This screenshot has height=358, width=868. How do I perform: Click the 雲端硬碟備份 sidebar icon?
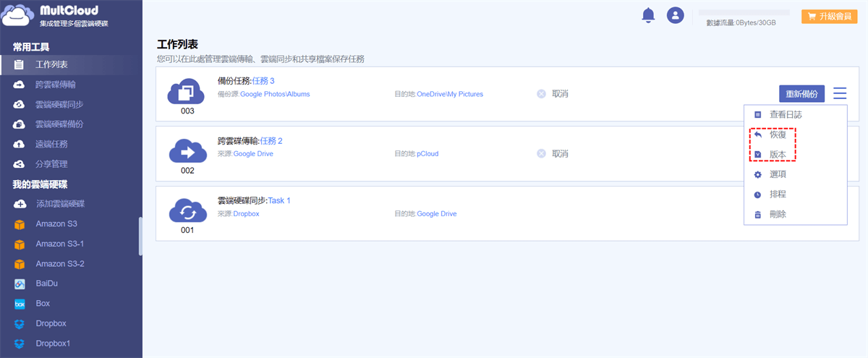tap(20, 124)
